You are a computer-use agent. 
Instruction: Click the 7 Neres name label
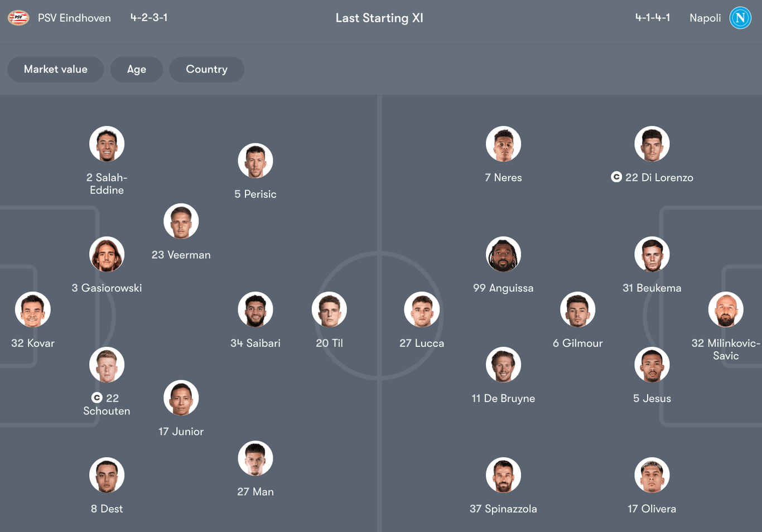(x=503, y=177)
